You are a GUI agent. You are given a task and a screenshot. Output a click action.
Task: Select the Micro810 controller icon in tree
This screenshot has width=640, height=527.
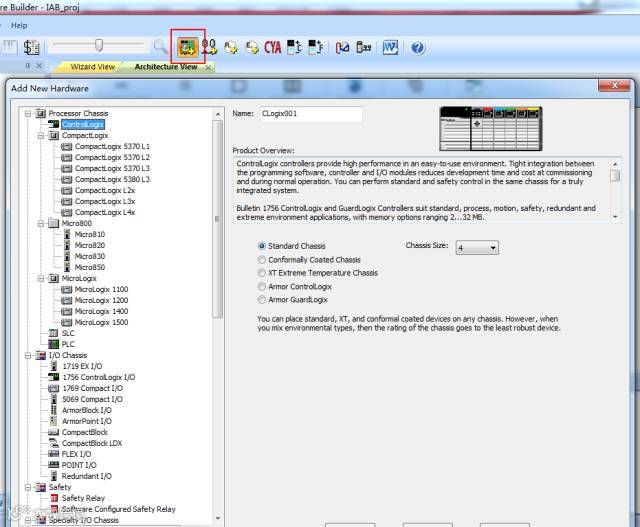point(67,234)
